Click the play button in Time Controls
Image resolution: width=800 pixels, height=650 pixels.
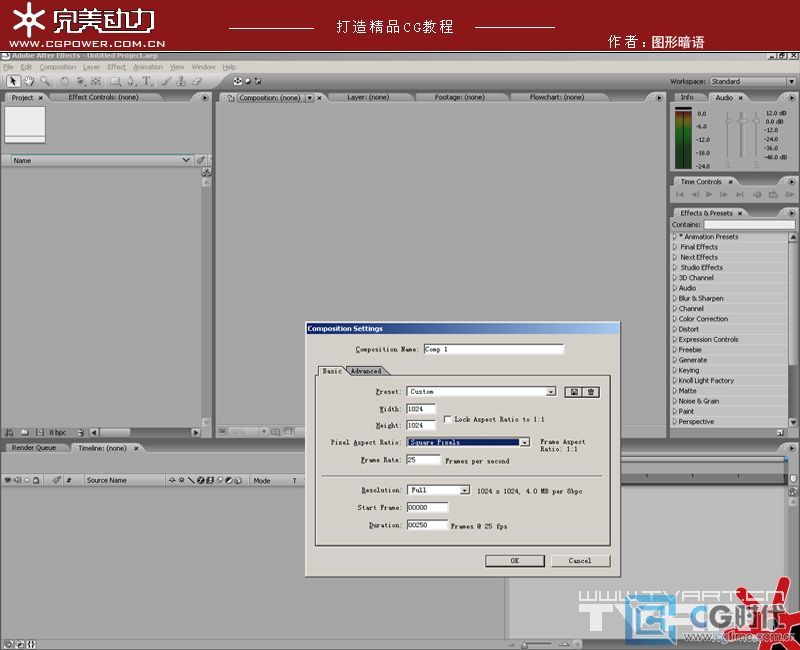click(709, 194)
